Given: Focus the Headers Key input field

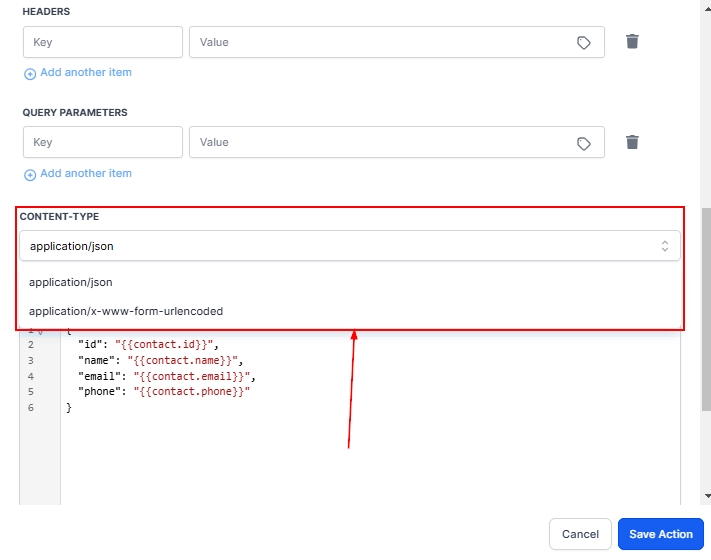Looking at the screenshot, I should point(103,42).
